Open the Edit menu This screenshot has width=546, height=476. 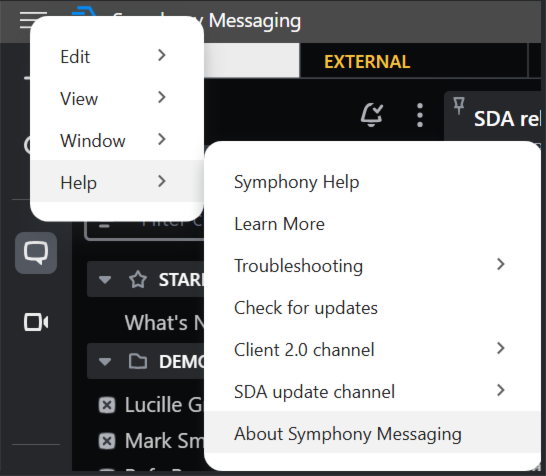pyautogui.click(x=117, y=56)
